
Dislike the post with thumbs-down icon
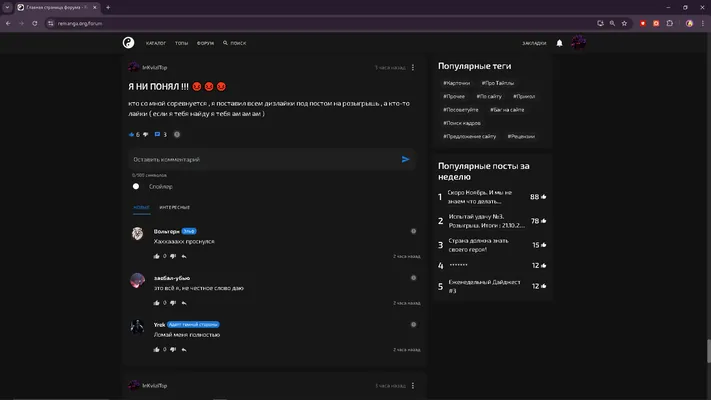coord(146,134)
